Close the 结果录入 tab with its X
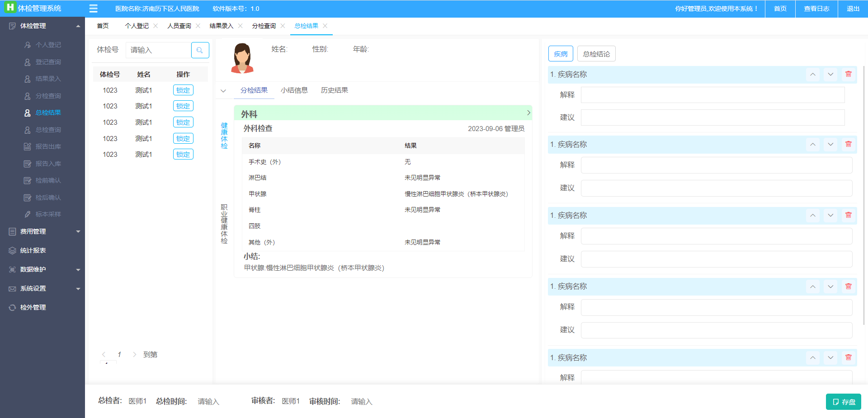Image resolution: width=868 pixels, height=418 pixels. click(x=240, y=26)
